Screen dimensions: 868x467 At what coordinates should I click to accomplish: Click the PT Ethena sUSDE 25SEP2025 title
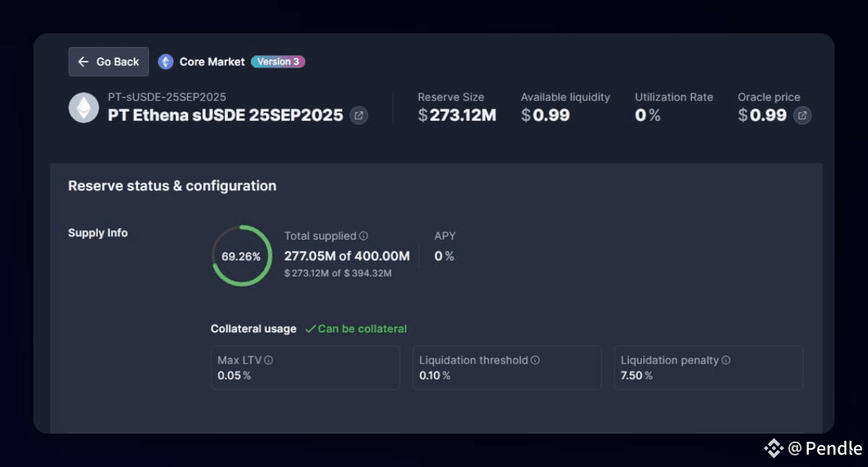point(226,115)
